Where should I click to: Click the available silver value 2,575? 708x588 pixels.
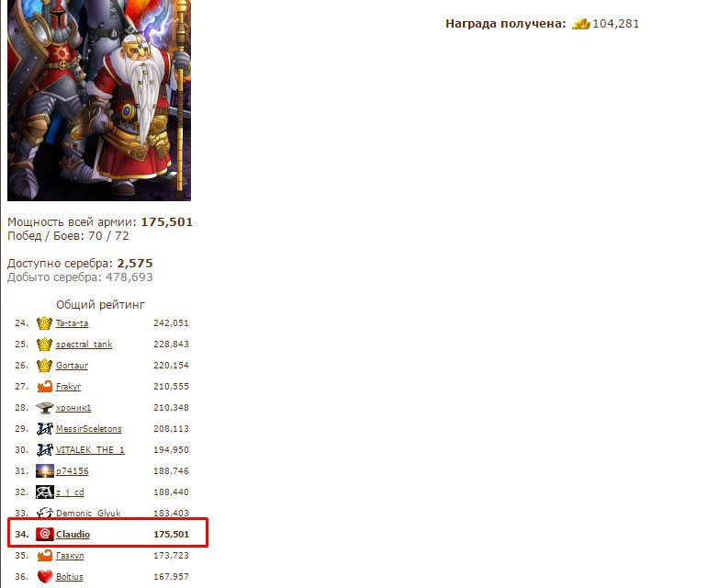(135, 264)
